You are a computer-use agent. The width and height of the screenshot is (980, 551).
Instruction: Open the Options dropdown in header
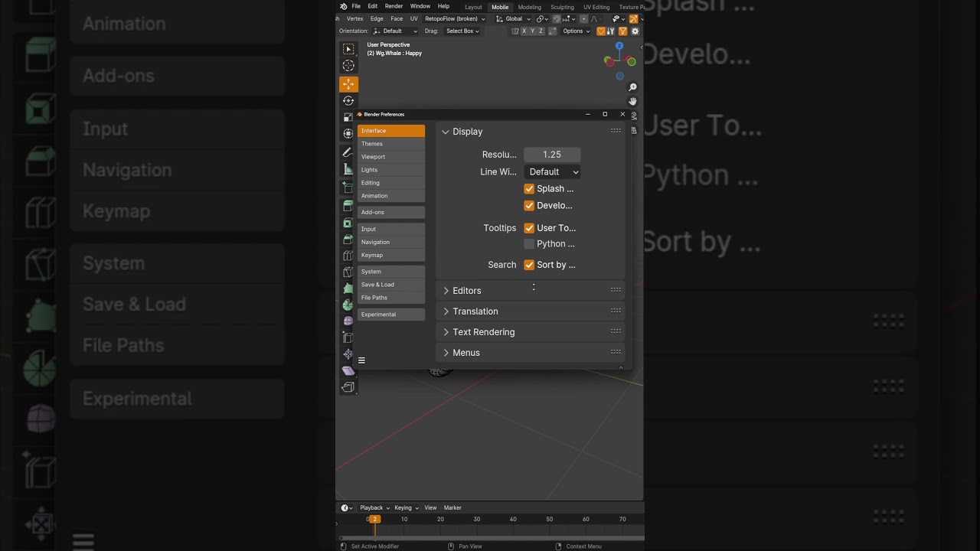(x=576, y=31)
